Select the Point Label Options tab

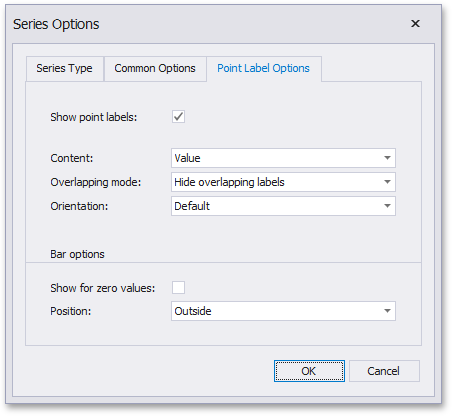point(264,69)
